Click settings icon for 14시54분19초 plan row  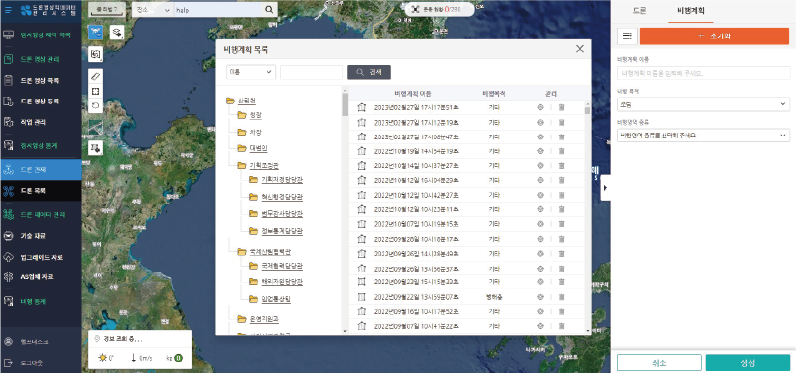point(541,151)
